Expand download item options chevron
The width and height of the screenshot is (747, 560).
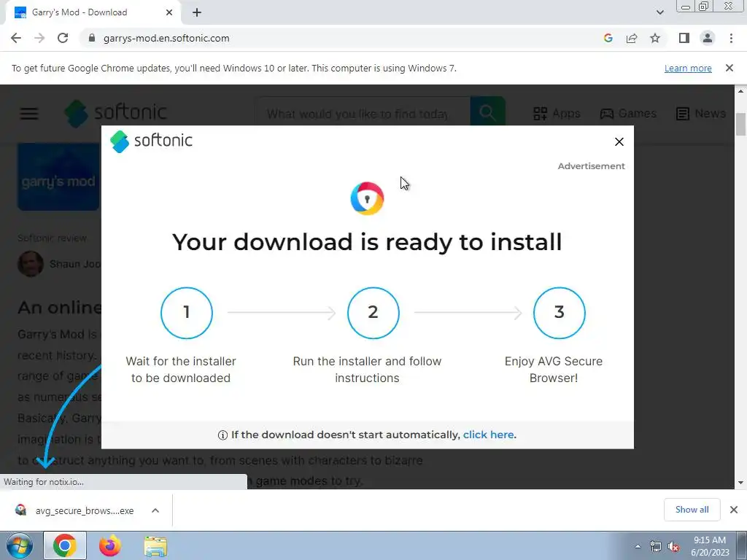tap(155, 510)
